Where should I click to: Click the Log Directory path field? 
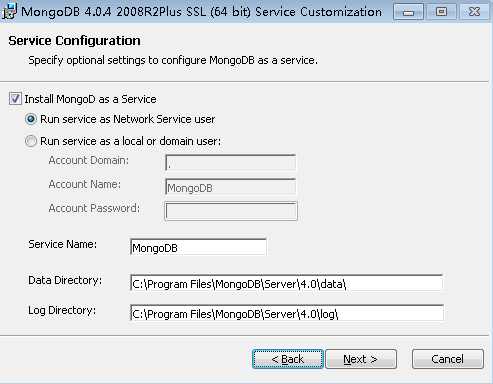287,313
